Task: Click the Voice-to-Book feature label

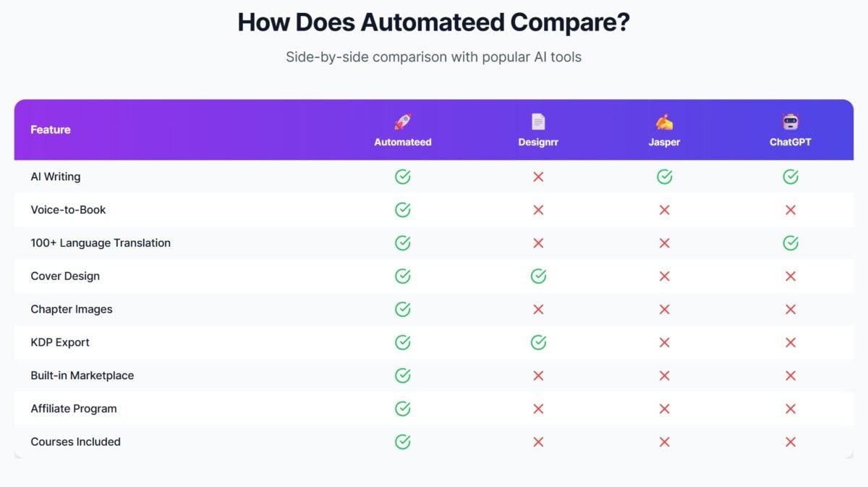Action: coord(68,210)
